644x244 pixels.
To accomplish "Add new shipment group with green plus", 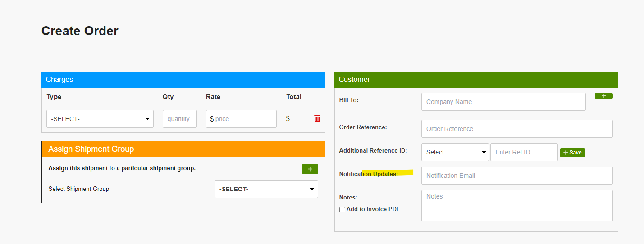I will click(310, 169).
